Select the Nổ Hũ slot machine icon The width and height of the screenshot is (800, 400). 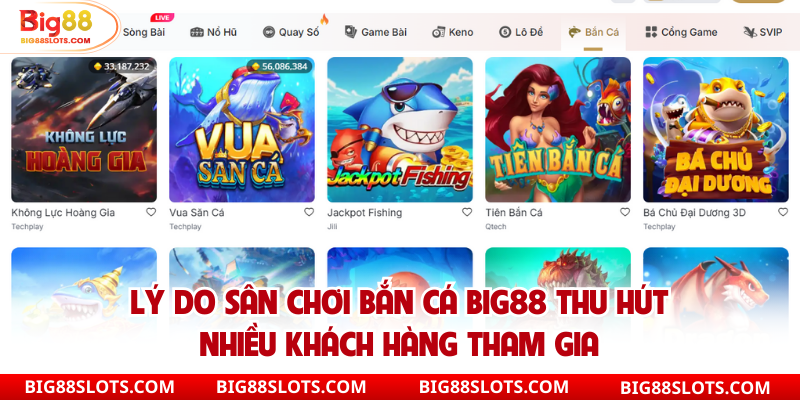click(196, 32)
